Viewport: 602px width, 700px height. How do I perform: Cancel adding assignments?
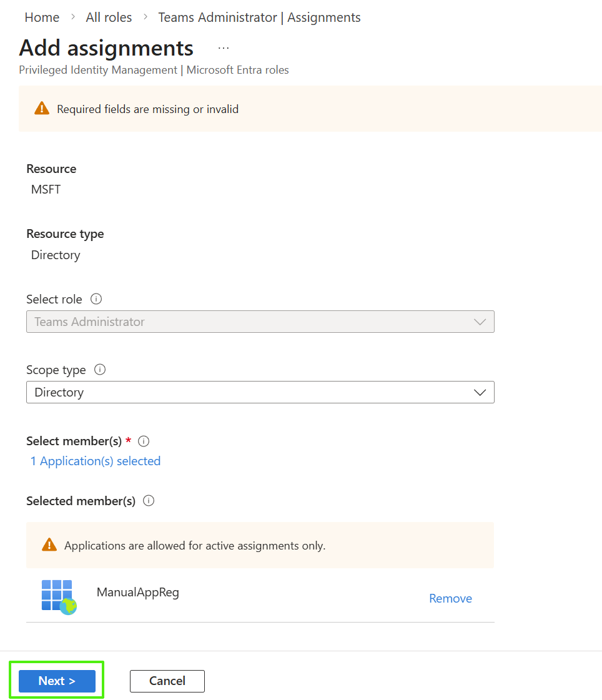pos(167,681)
